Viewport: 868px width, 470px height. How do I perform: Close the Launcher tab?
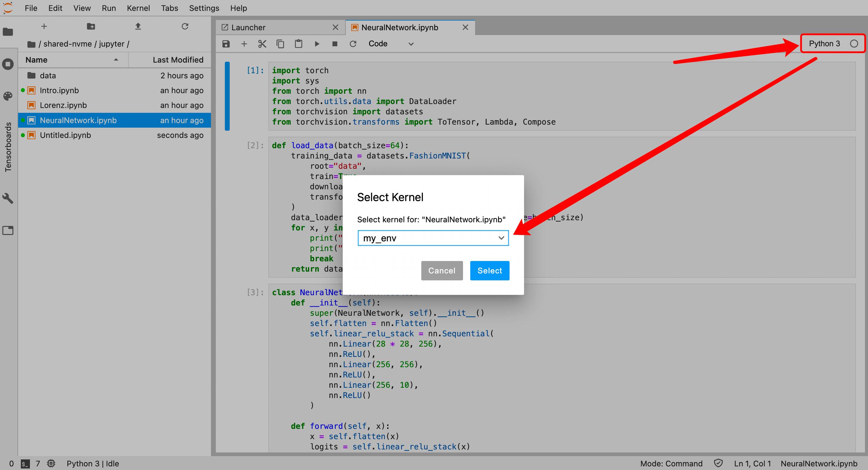[x=335, y=27]
